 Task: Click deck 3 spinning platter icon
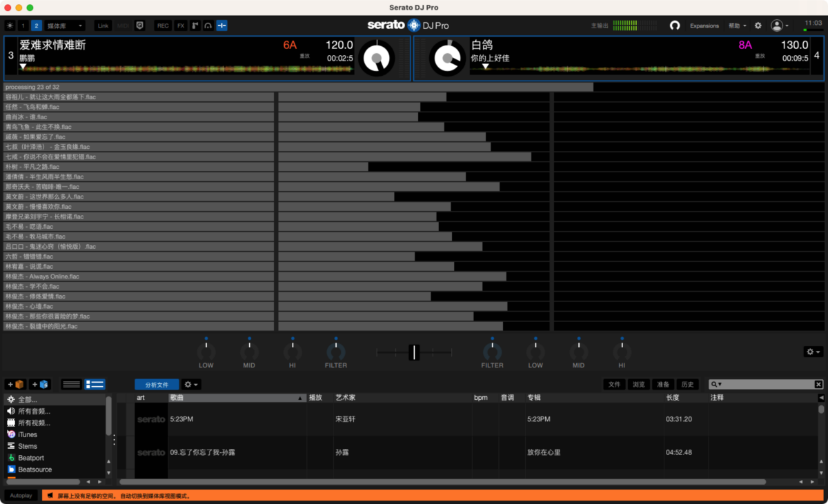[377, 59]
